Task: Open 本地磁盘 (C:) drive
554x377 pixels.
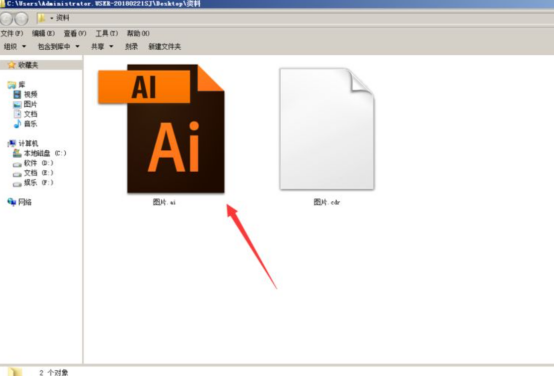Action: pyautogui.click(x=45, y=153)
